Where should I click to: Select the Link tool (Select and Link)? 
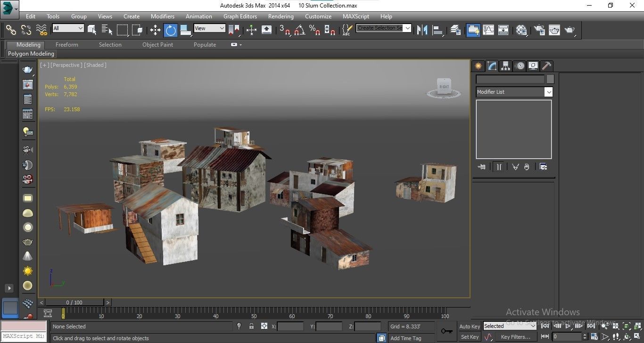(x=11, y=30)
